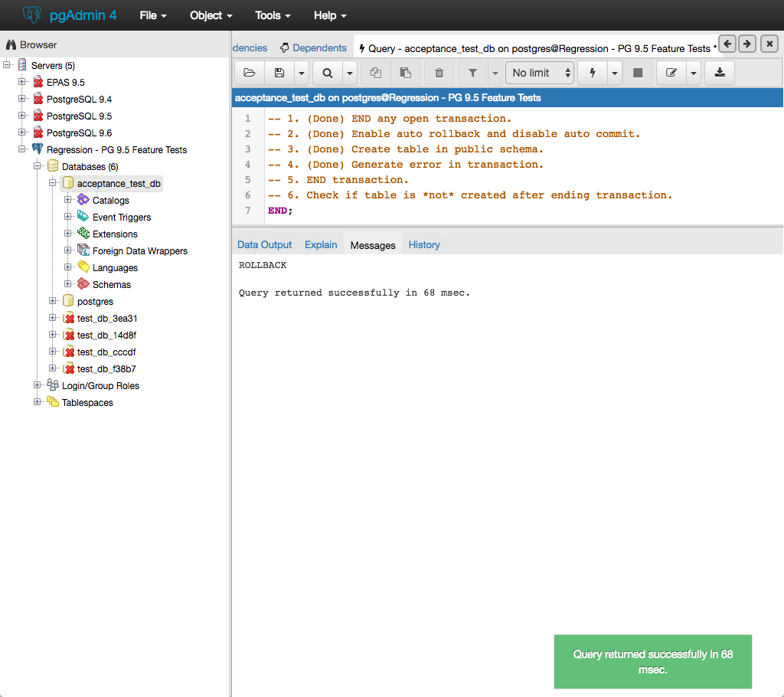
Task: Expand the Login/Group Roles node
Action: (38, 385)
